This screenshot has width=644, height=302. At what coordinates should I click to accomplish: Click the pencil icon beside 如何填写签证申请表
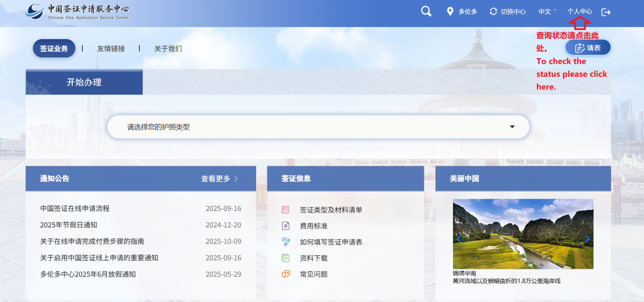tap(286, 241)
